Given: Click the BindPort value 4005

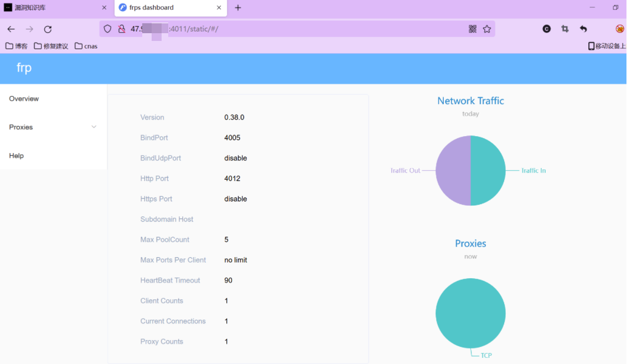Looking at the screenshot, I should tap(232, 138).
